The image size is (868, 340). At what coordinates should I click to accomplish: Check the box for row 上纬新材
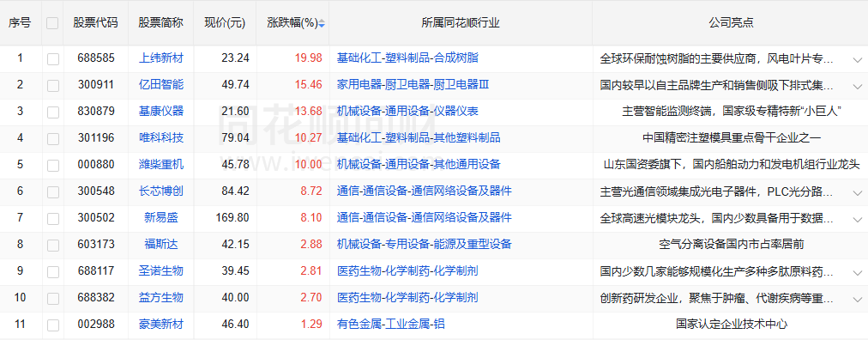pyautogui.click(x=52, y=59)
